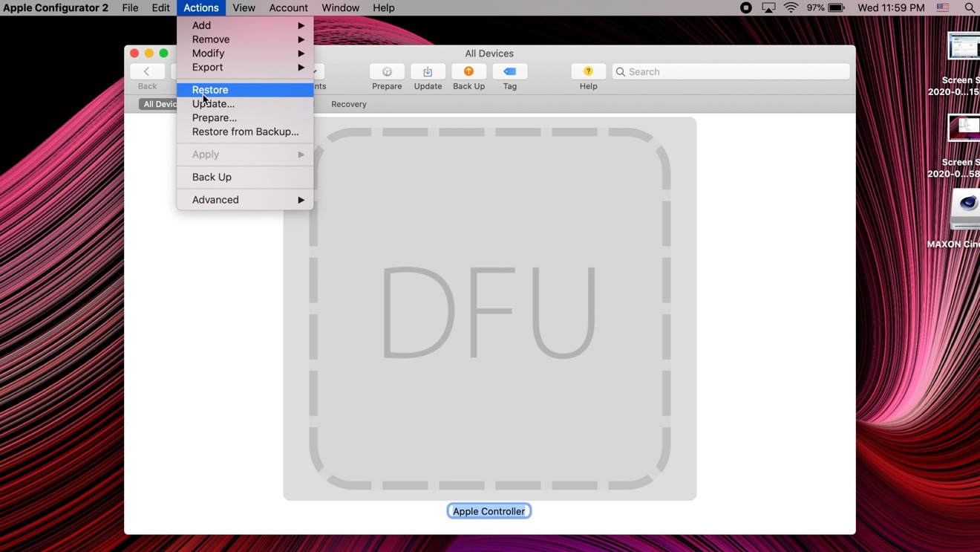The height and width of the screenshot is (552, 980).
Task: Expand the Modify submenu
Action: (245, 53)
